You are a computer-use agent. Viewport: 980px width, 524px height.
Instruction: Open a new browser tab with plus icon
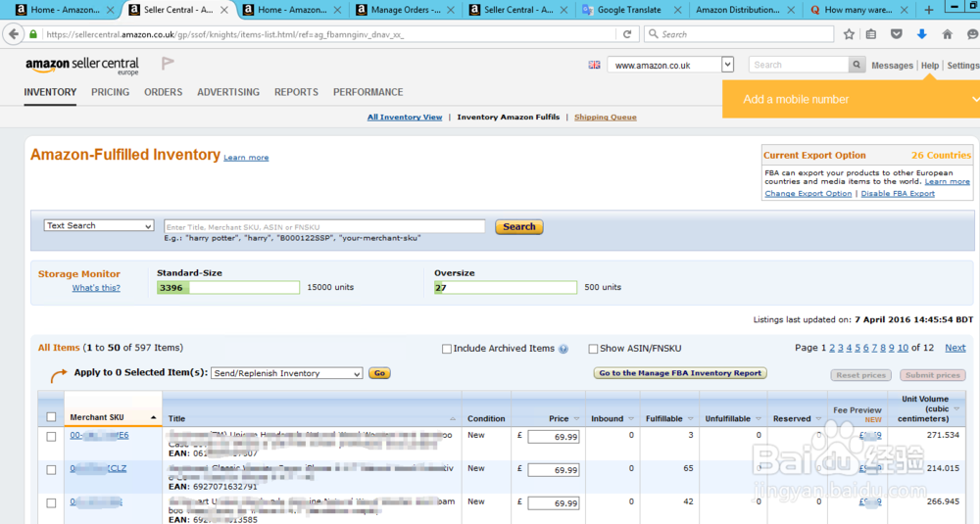pyautogui.click(x=929, y=10)
